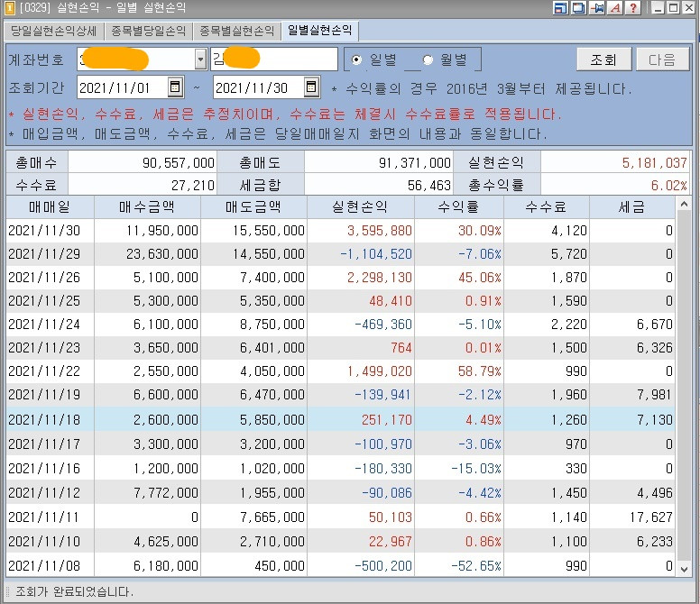Select the 일별 radio button
Screen dimensions: 700x604
coord(356,59)
